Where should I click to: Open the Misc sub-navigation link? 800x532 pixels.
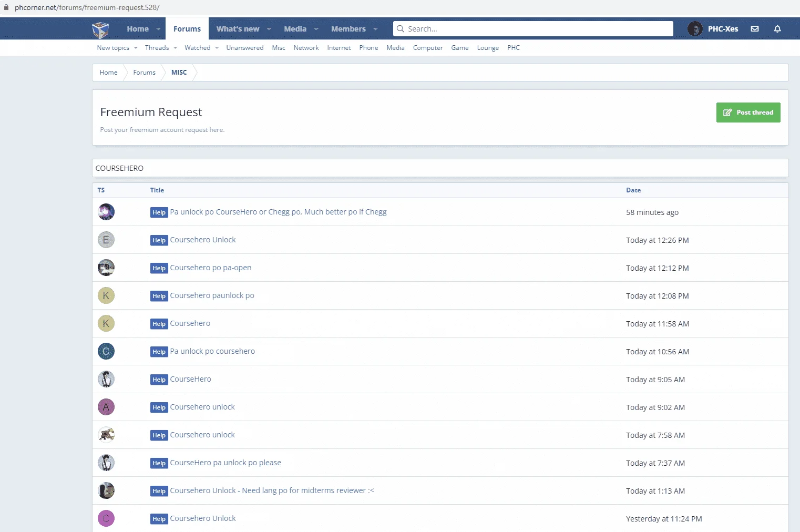[279, 48]
